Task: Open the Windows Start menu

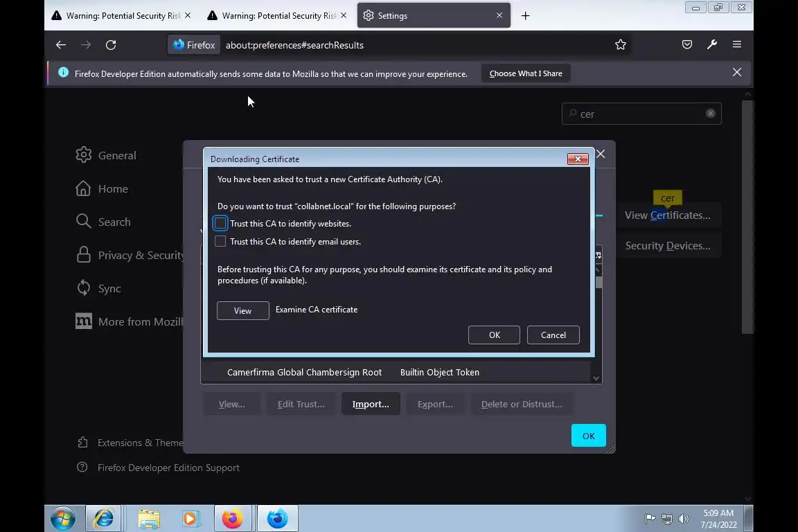Action: pos(63,519)
